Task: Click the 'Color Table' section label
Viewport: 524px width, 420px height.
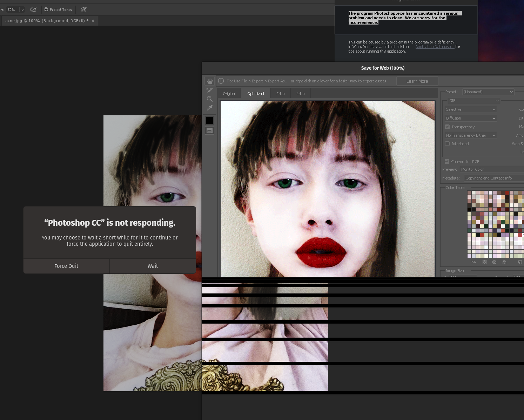Action: click(455, 188)
